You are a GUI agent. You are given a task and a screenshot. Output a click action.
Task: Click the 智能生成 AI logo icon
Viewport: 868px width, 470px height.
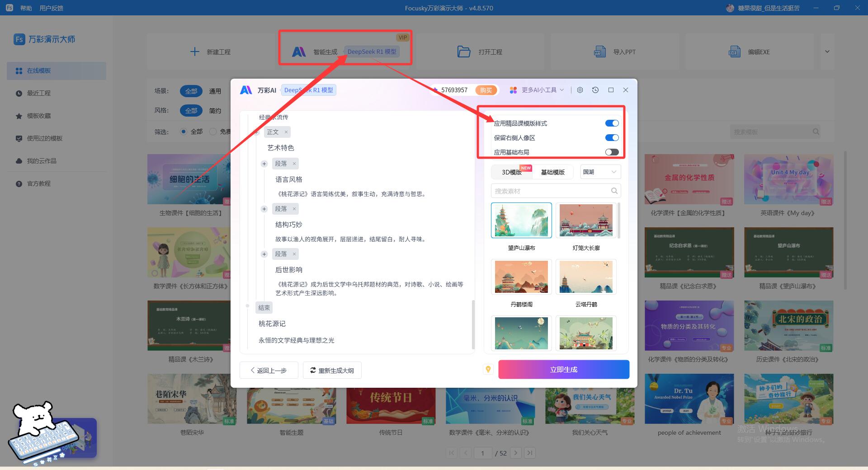[x=299, y=52]
